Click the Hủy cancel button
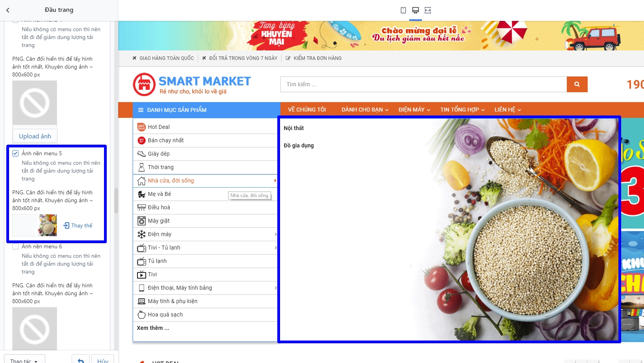Image resolution: width=644 pixels, height=363 pixels. 103,359
